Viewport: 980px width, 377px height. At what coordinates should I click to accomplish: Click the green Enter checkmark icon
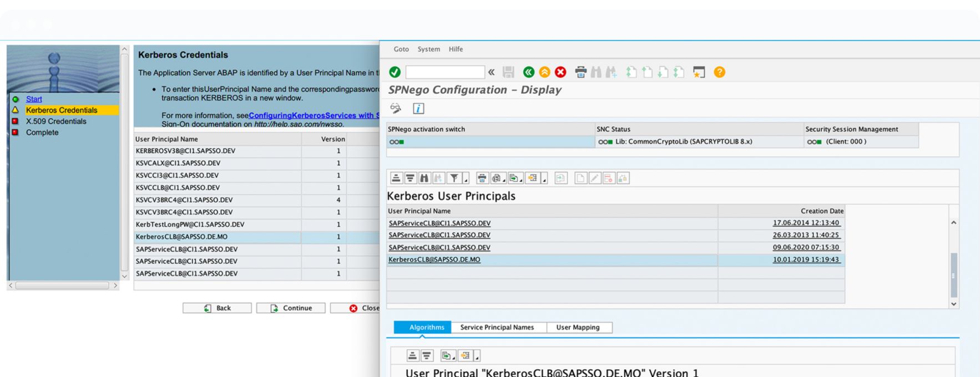click(x=395, y=72)
